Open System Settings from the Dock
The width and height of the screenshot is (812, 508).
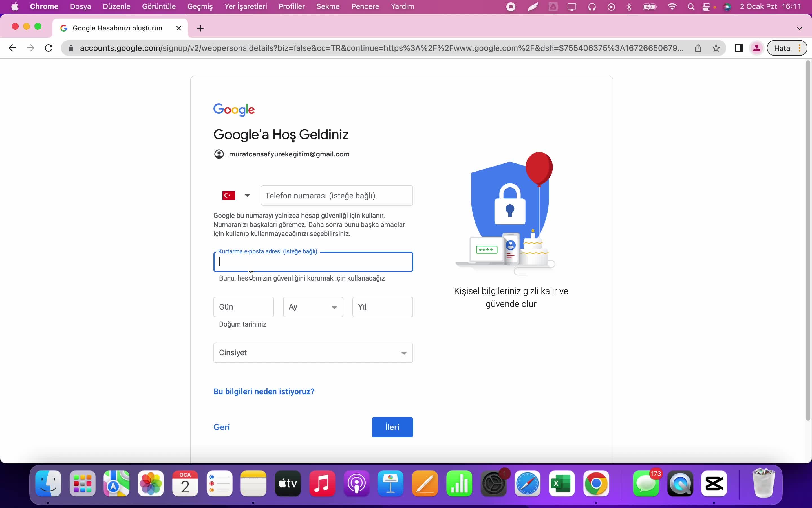coord(493,484)
